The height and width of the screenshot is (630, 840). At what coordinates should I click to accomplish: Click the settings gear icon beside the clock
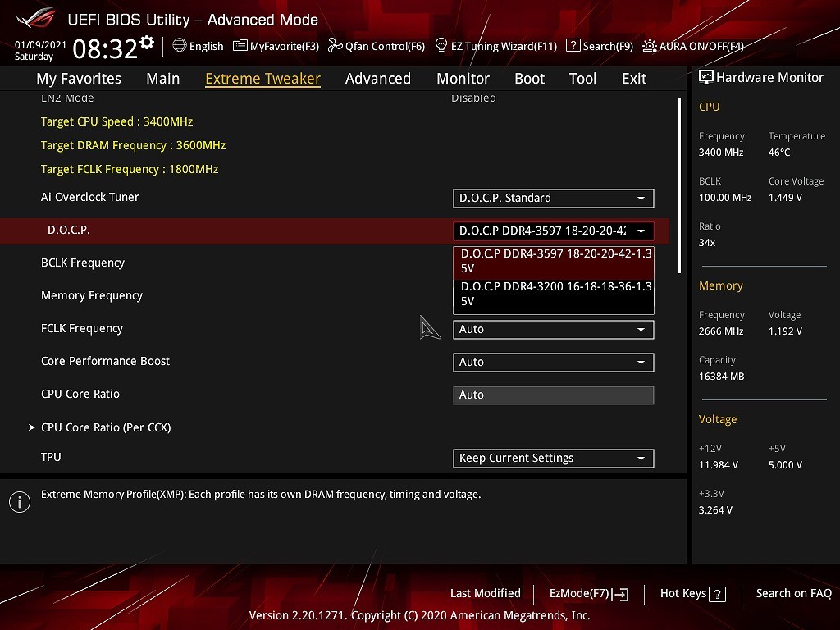[x=147, y=43]
